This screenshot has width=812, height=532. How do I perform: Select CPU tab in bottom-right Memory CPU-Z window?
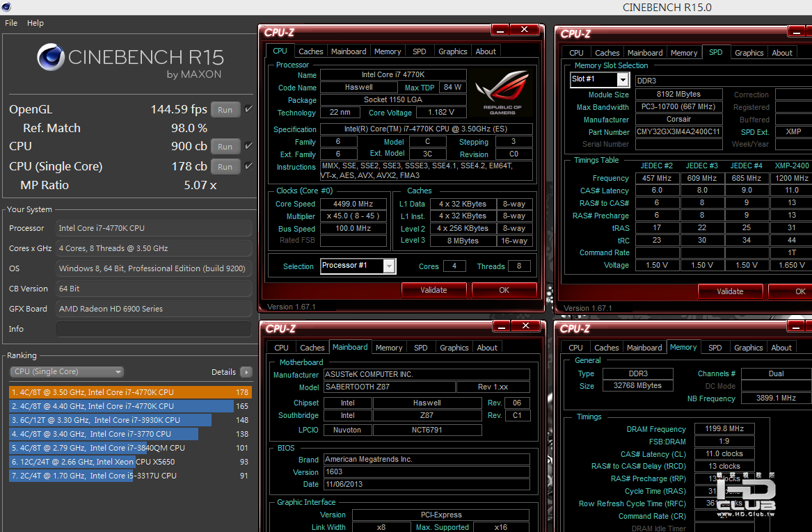(575, 348)
